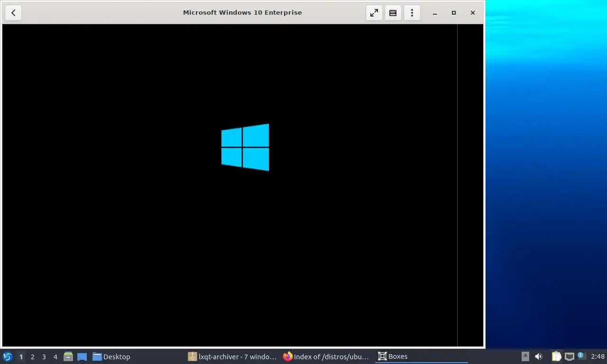Image resolution: width=607 pixels, height=364 pixels.
Task: Open the update notifier tray icon
Action: click(x=582, y=356)
